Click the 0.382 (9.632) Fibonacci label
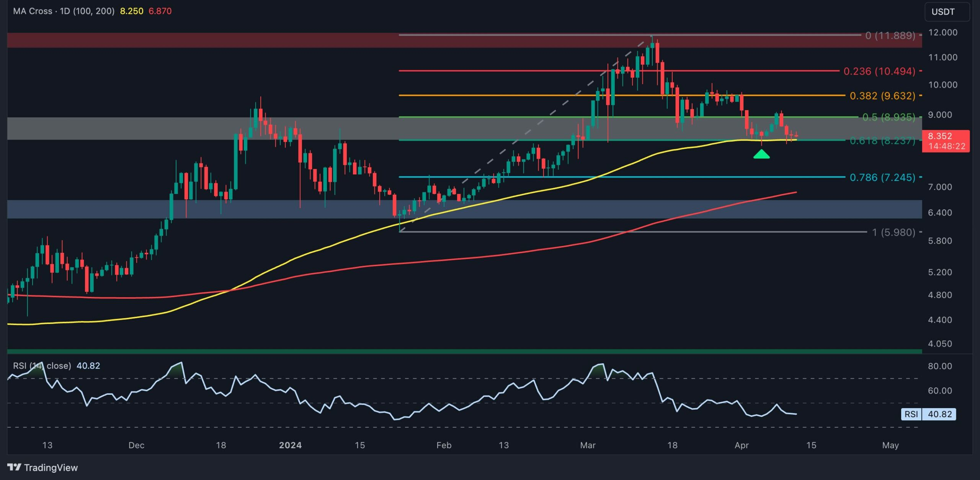Viewport: 980px width, 480px height. click(x=882, y=96)
